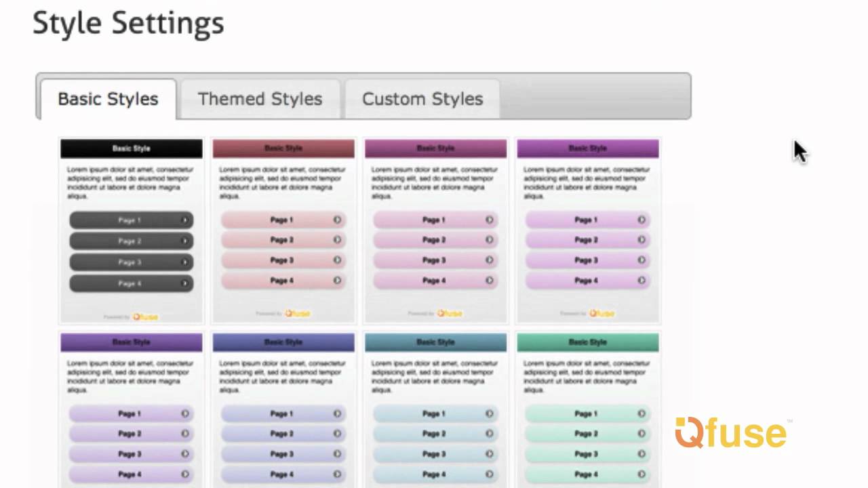Click the Style Settings page heading
The width and height of the screenshot is (868, 488).
(x=128, y=23)
